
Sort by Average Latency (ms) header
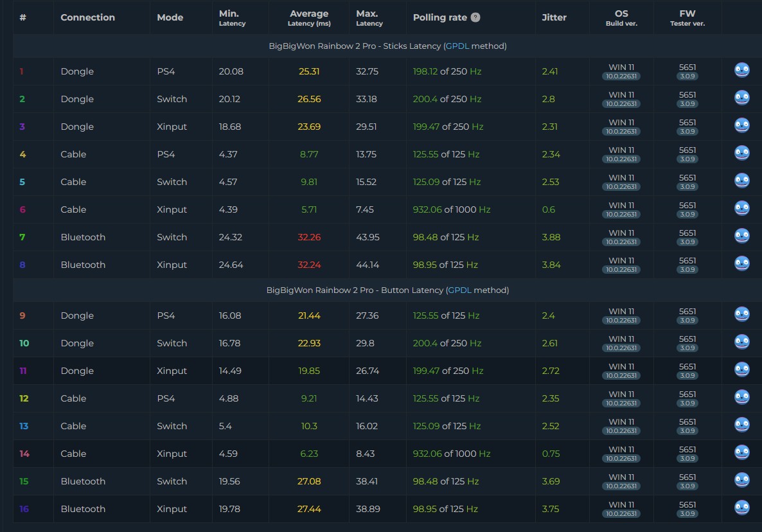pyautogui.click(x=309, y=17)
